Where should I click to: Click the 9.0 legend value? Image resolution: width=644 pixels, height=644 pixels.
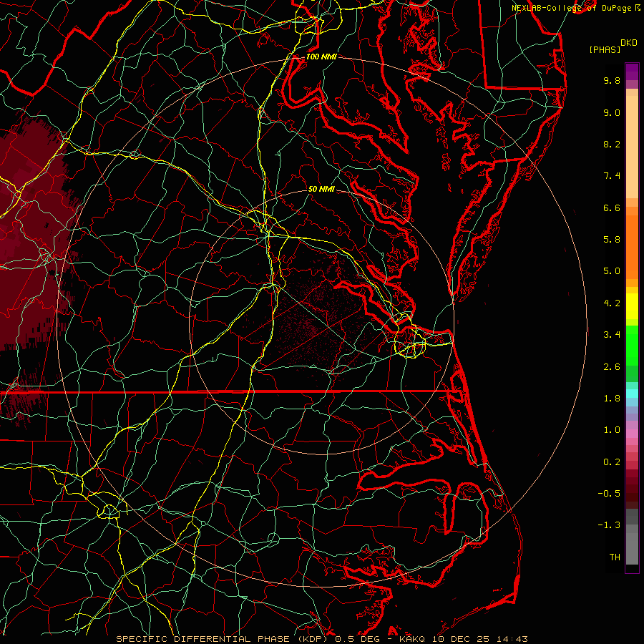point(612,112)
